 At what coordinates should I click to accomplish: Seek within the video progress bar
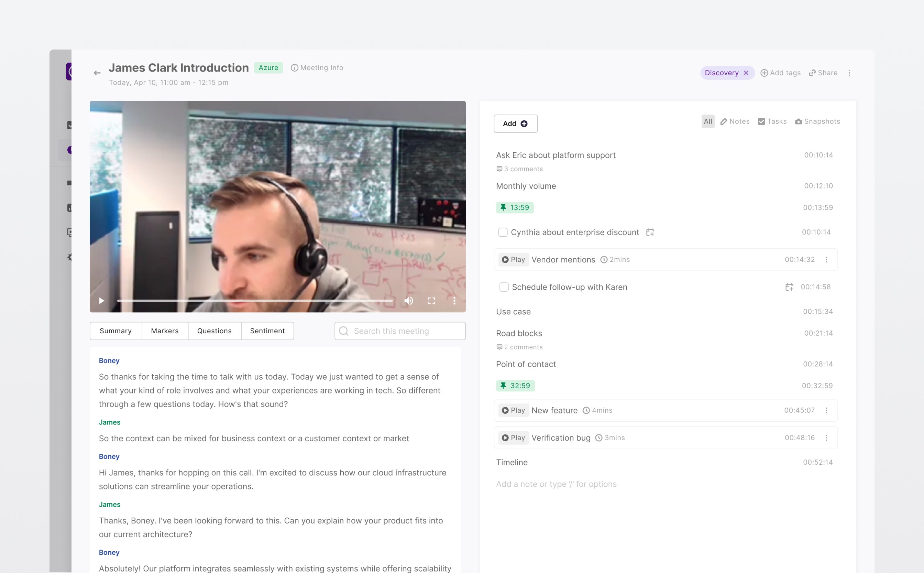pyautogui.click(x=254, y=301)
